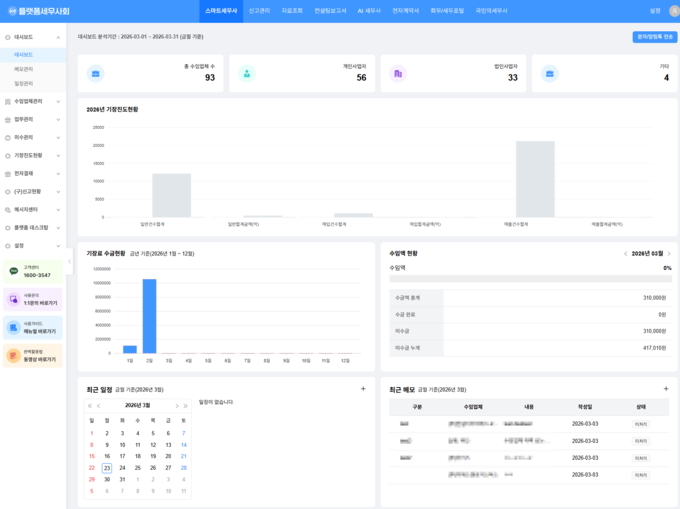680x509 pixels.
Task: Click the user profile avatar icon
Action: [673, 10]
